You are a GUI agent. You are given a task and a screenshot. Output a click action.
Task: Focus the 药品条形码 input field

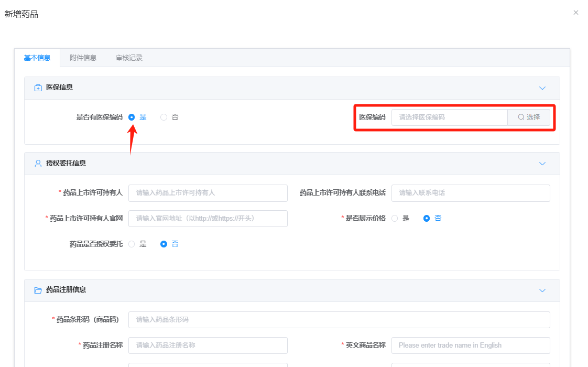point(340,320)
